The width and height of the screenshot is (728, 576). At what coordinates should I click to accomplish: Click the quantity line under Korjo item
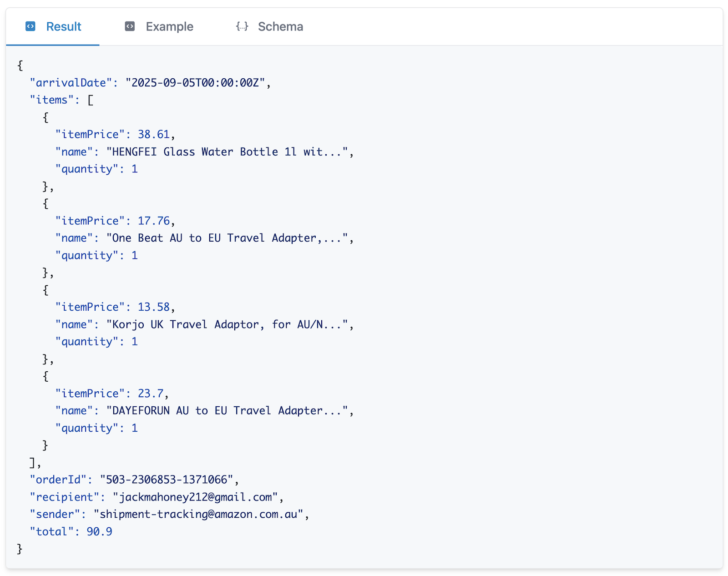(x=96, y=342)
